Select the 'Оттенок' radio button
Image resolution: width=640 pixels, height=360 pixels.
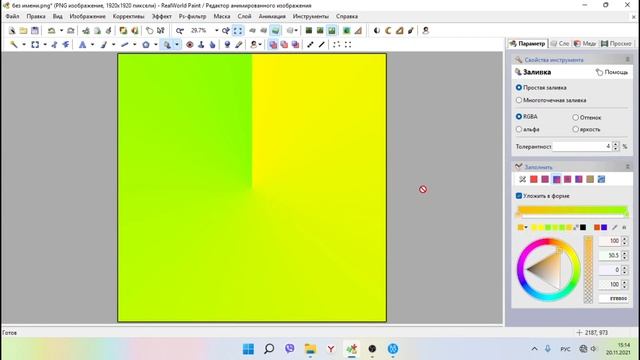pyautogui.click(x=576, y=118)
